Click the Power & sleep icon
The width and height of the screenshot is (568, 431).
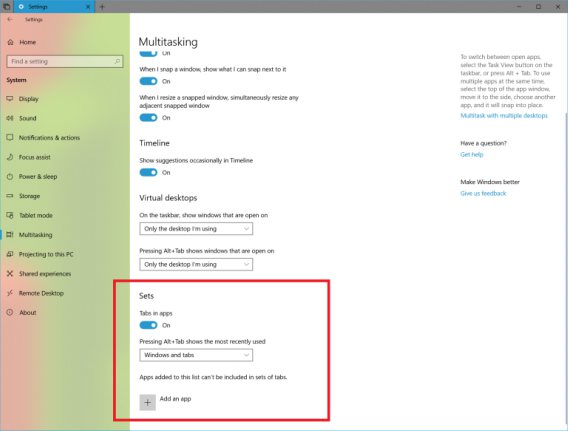coord(10,176)
